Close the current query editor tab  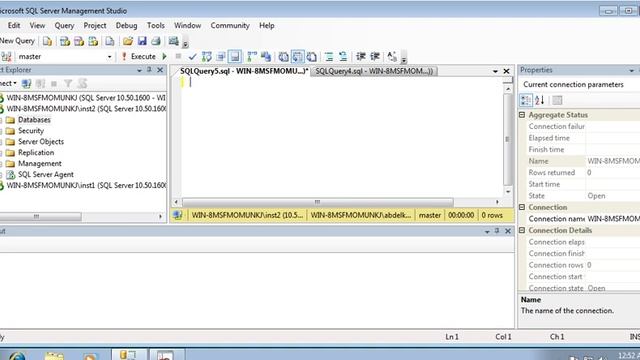[x=507, y=71]
